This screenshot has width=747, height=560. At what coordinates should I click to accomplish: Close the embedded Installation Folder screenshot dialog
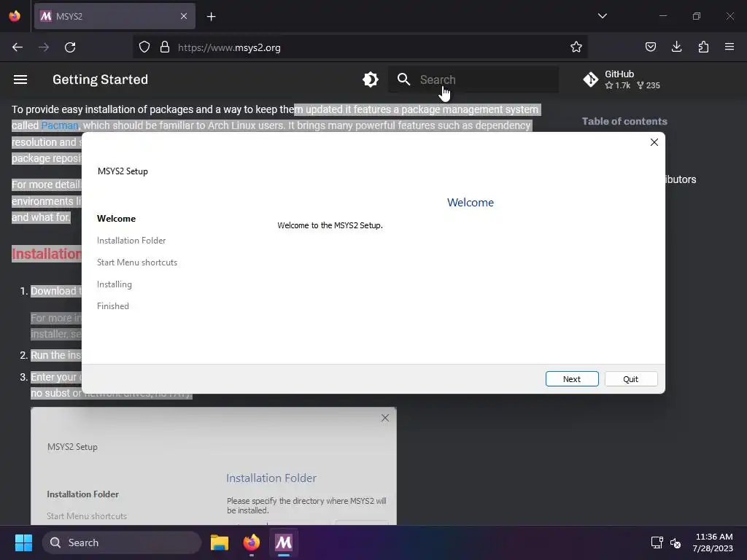click(385, 418)
